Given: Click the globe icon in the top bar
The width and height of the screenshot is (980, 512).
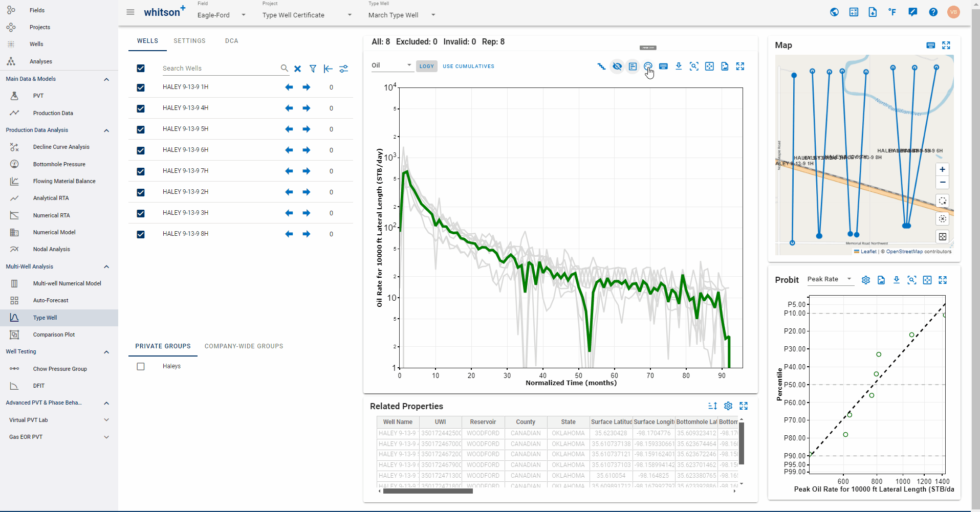Looking at the screenshot, I should tap(834, 12).
